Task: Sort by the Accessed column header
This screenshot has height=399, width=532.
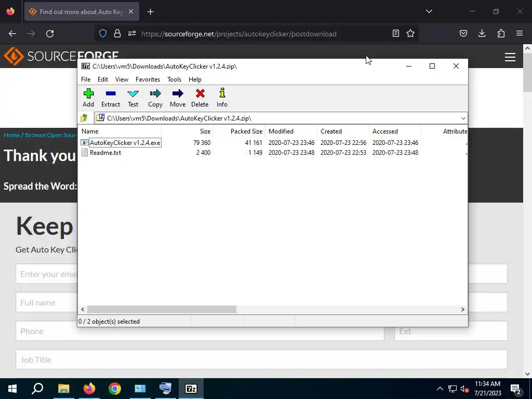Action: (x=395, y=131)
